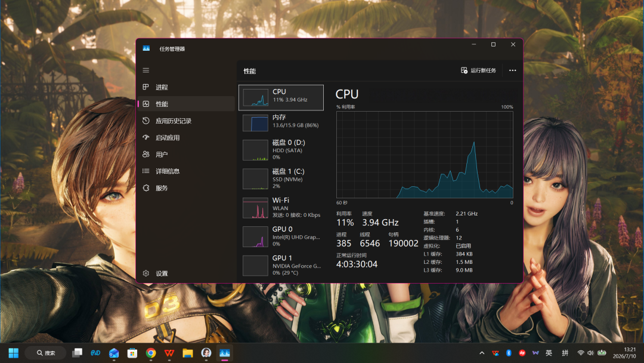
Task: Select GPU 1 NVIDIA GeForce item
Action: pyautogui.click(x=281, y=265)
